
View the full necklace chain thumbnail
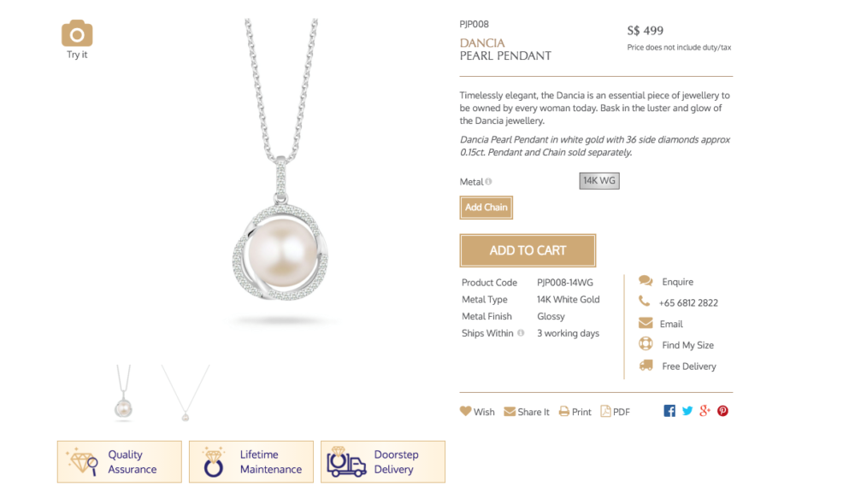tap(186, 393)
